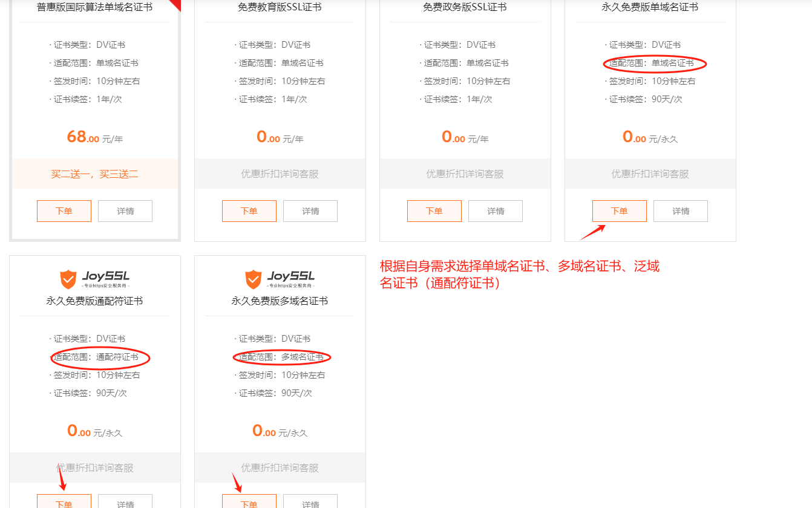Click the 买二送一，买三送二 promotion banner

coord(95,174)
